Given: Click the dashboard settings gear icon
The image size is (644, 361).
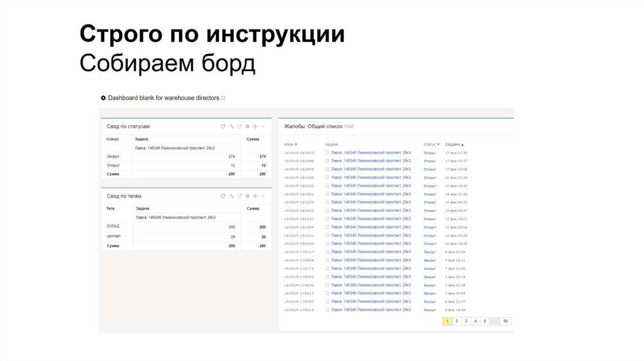Looking at the screenshot, I should 104,98.
